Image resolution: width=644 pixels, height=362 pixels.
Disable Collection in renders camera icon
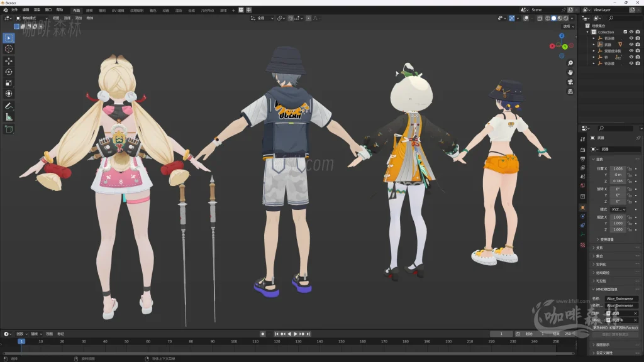tap(638, 32)
